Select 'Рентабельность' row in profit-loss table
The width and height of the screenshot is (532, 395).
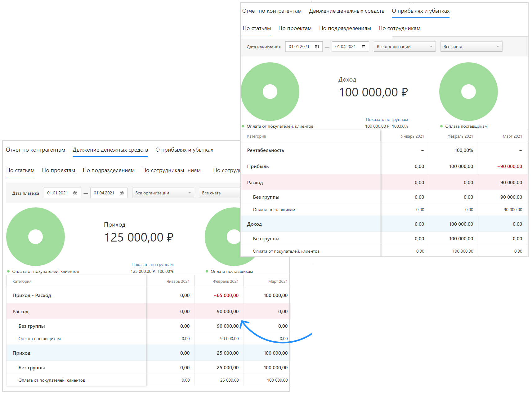(x=384, y=150)
